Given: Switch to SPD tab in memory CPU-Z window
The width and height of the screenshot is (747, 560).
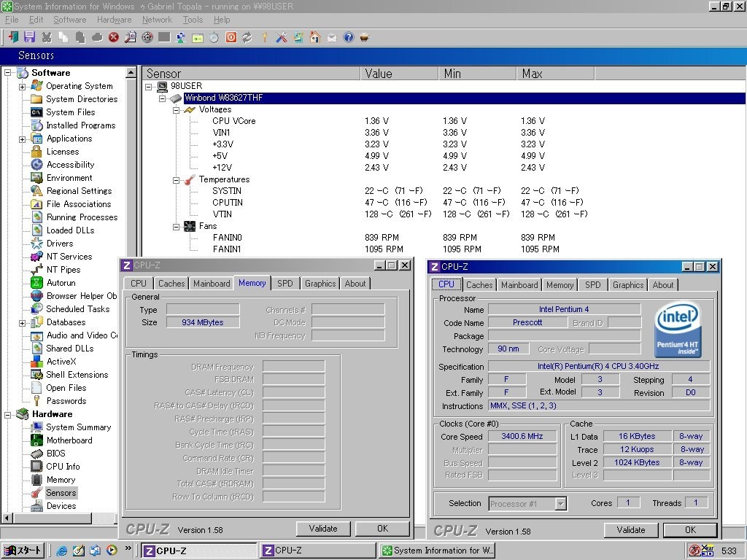Looking at the screenshot, I should coord(285,284).
